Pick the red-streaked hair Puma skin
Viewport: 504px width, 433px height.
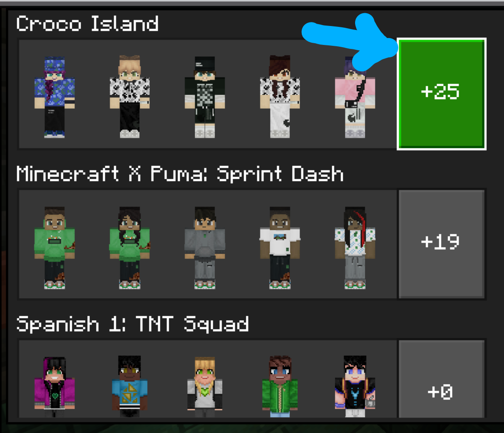pos(355,248)
